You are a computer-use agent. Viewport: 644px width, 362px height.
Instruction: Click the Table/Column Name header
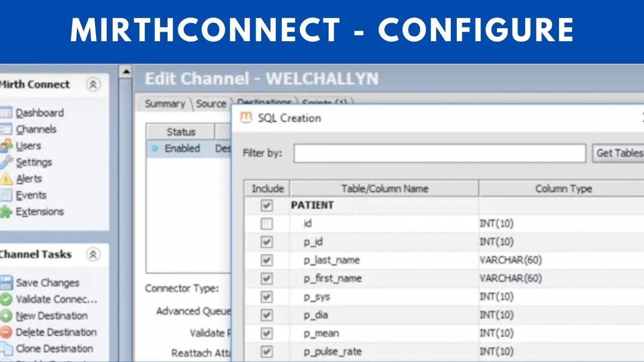(384, 189)
